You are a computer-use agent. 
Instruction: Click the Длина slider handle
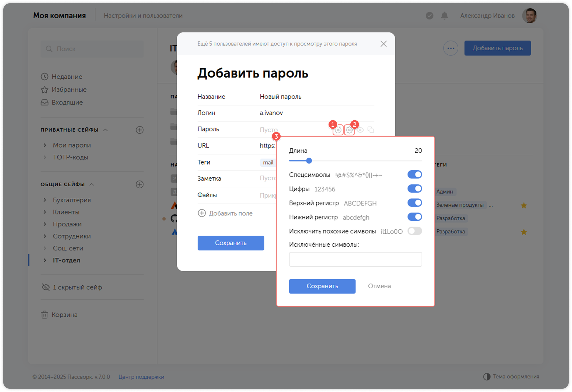[x=309, y=161]
